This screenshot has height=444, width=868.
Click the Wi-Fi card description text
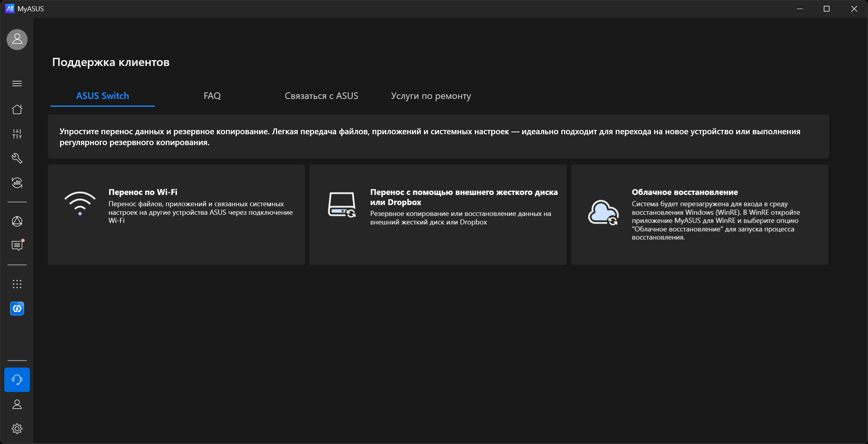(x=200, y=212)
